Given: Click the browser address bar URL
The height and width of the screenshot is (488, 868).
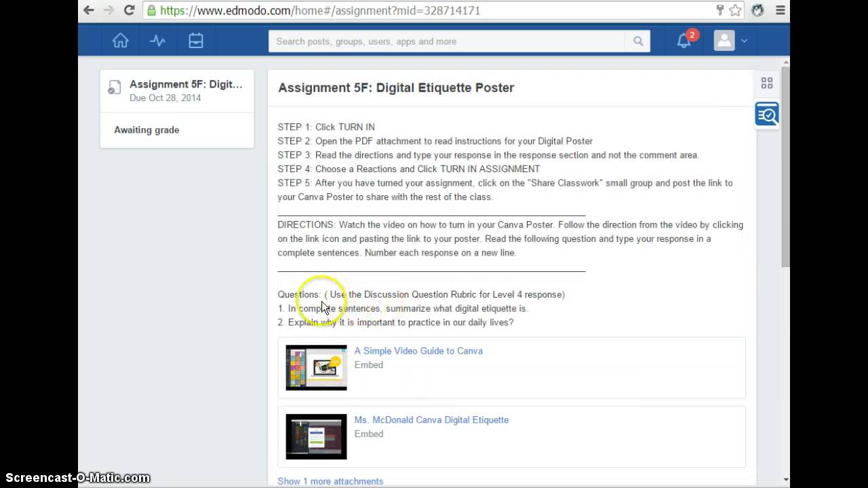Looking at the screenshot, I should point(320,11).
